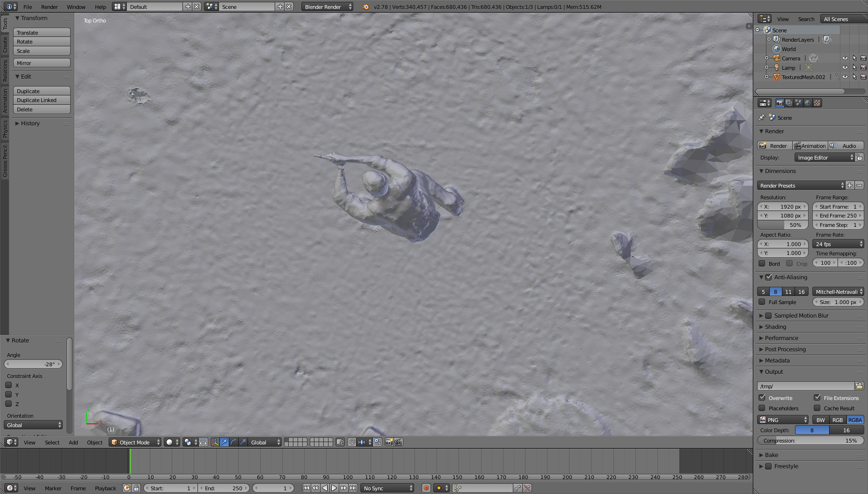
Task: Click the Blender logo icon in info bar
Action: tap(365, 7)
